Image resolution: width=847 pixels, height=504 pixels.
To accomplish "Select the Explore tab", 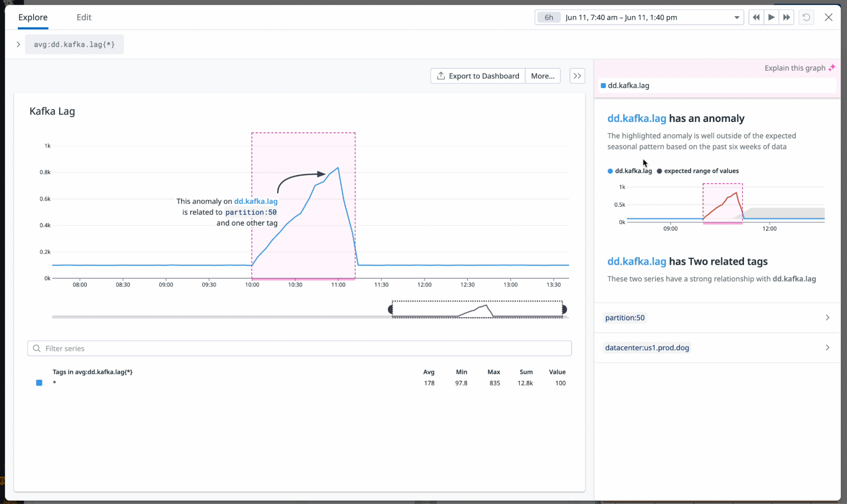I will tap(33, 17).
